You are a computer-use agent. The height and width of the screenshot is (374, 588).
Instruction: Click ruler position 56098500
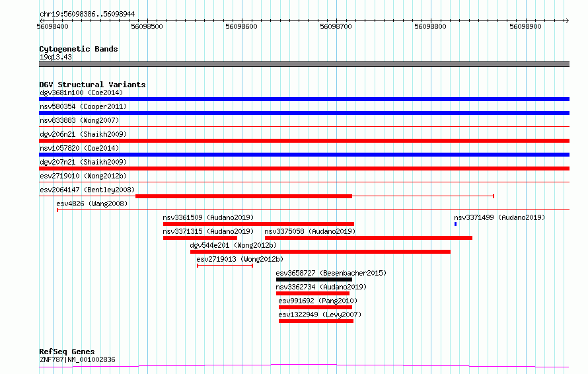coord(147,26)
